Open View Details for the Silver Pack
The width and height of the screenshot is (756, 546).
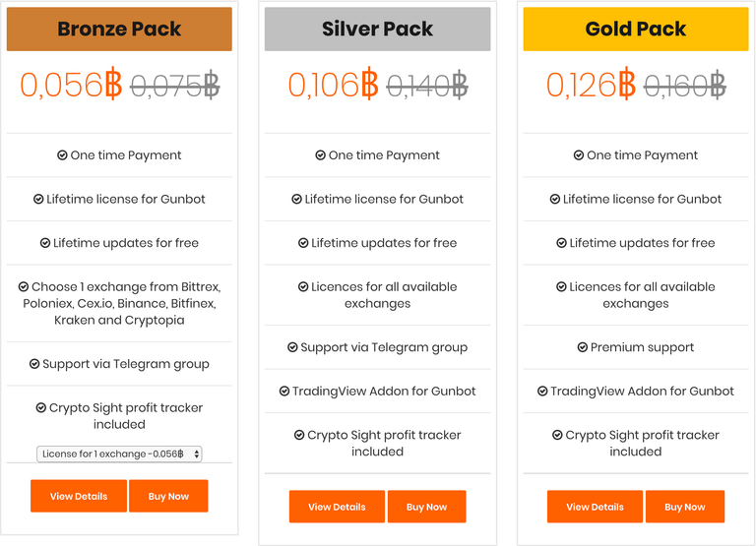pos(337,507)
